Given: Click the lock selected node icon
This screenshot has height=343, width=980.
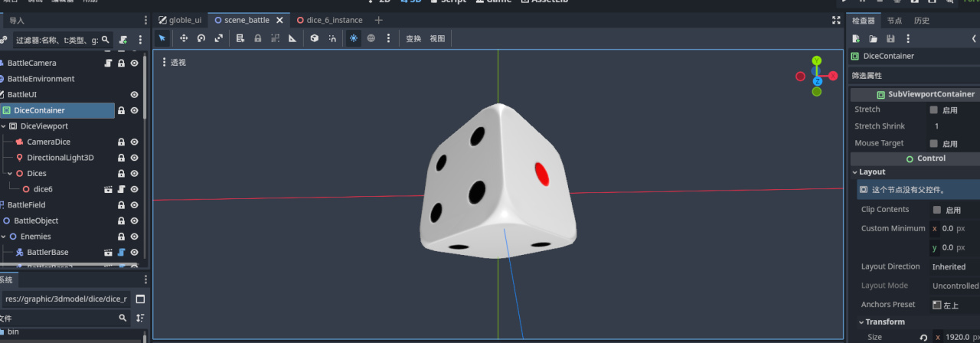Looking at the screenshot, I should click(257, 38).
